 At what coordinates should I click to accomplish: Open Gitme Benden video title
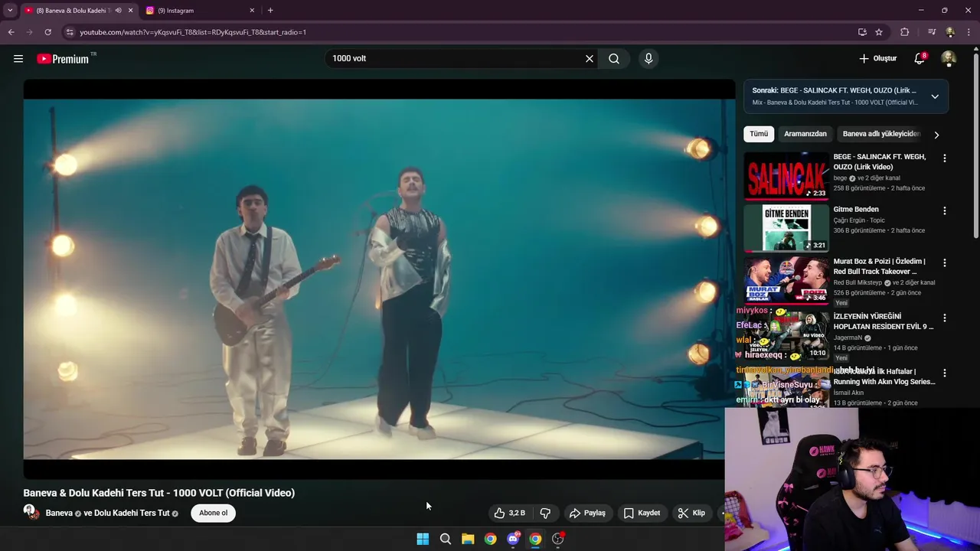856,210
